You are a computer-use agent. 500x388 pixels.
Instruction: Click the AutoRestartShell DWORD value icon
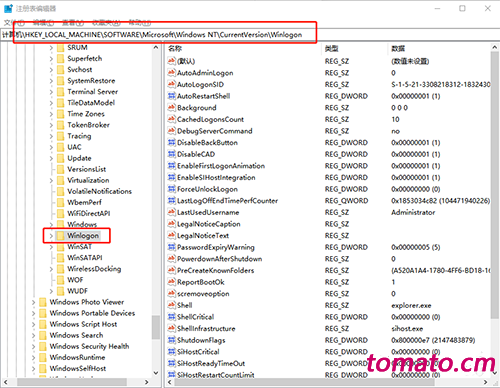click(171, 96)
